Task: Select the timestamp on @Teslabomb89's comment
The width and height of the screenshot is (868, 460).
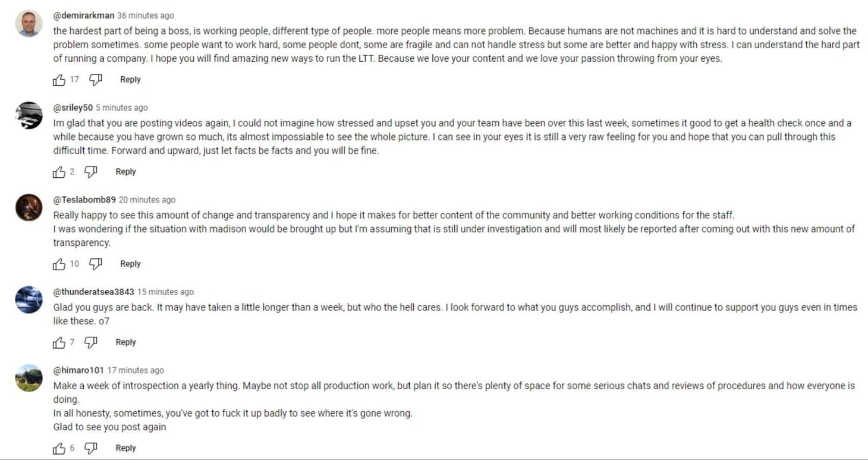Action: coord(146,199)
